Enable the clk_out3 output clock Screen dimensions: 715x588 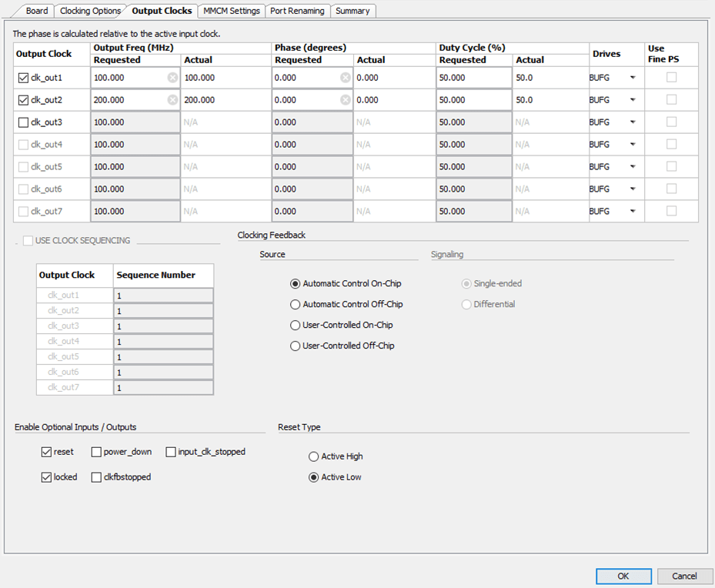23,122
